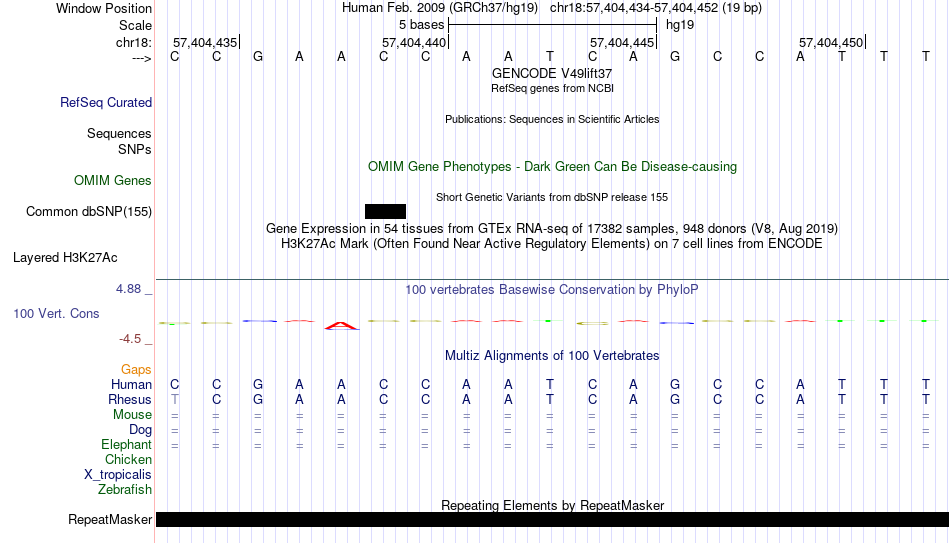Open RefSeq Curated track label

pyautogui.click(x=105, y=102)
